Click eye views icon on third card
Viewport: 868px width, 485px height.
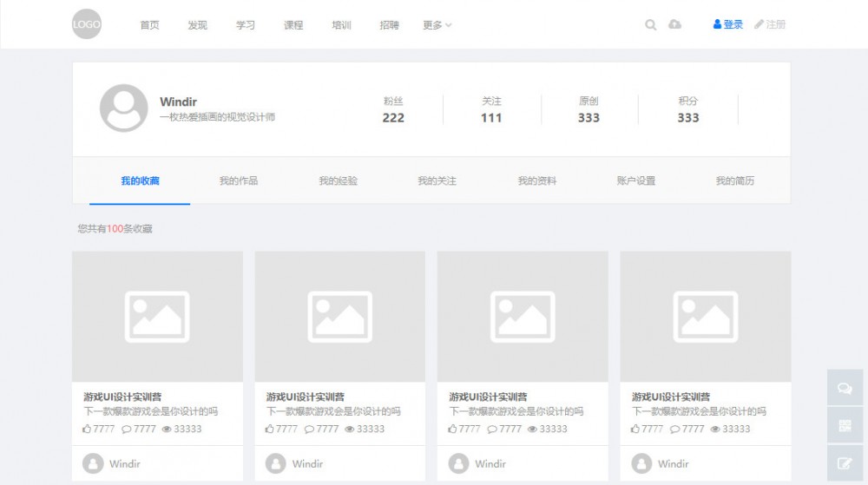coord(532,429)
